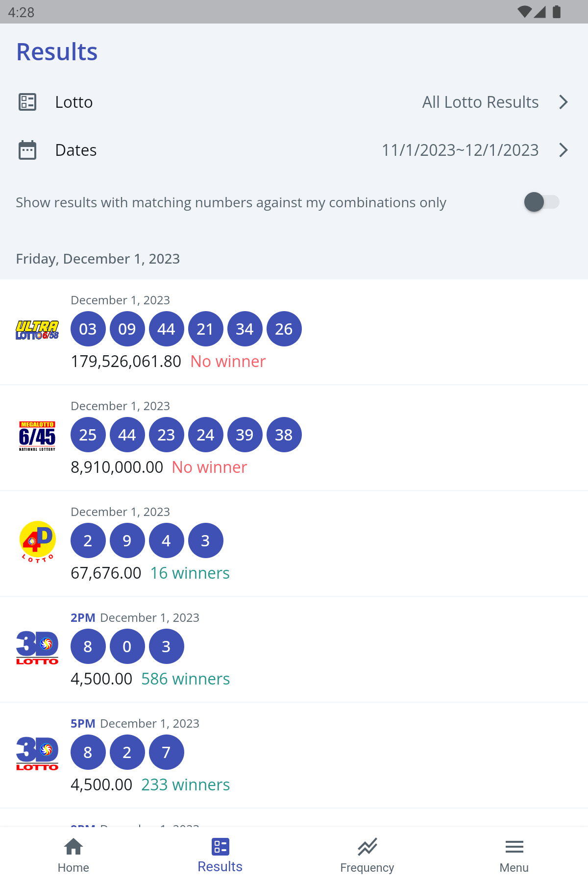Select the 4D Lotto logo
This screenshot has height=882, width=588.
coord(37,541)
